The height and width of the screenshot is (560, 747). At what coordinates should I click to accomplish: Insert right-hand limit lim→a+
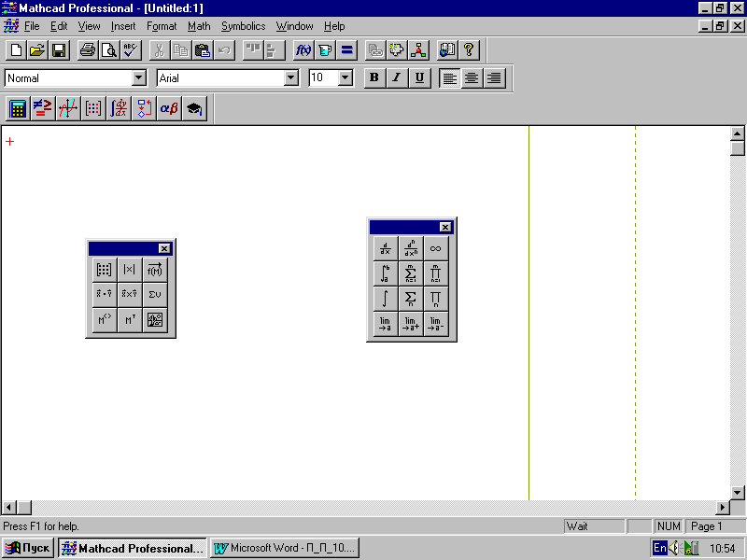[x=411, y=324]
